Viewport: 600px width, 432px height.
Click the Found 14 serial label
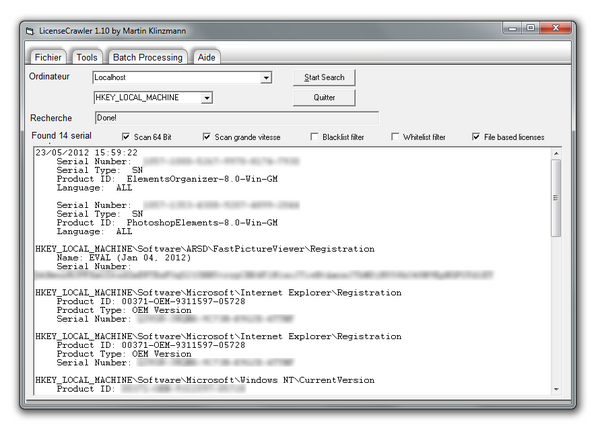coord(61,136)
